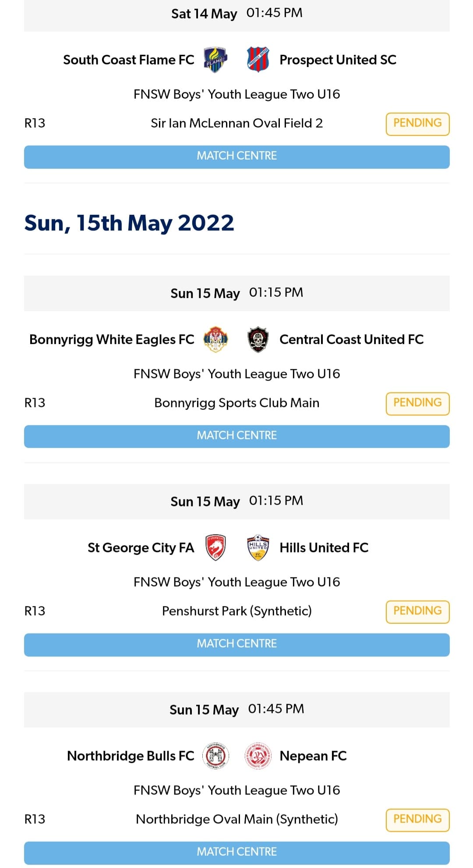Viewport: 473px width, 868px height.
Task: Open Match Centre for Northbridge Bulls fixture
Action: [x=236, y=852]
